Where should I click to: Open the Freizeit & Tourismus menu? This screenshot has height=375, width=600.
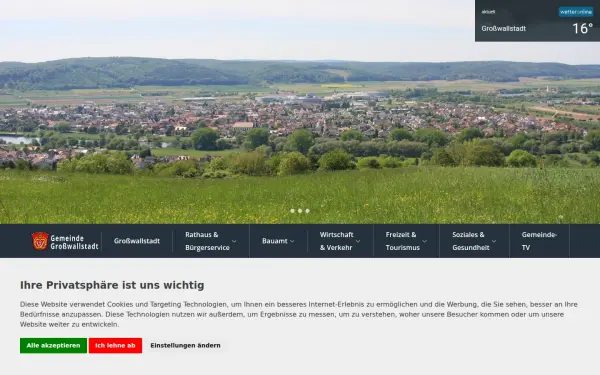point(403,241)
